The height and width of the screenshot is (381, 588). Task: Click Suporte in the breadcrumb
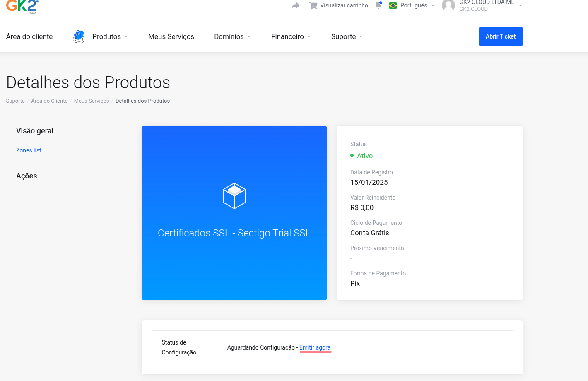pos(15,101)
